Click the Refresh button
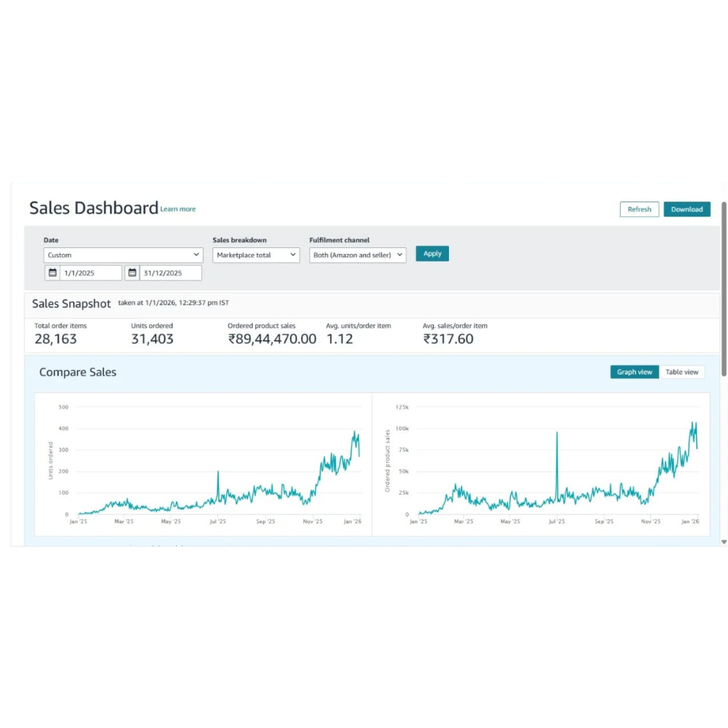 click(x=639, y=210)
